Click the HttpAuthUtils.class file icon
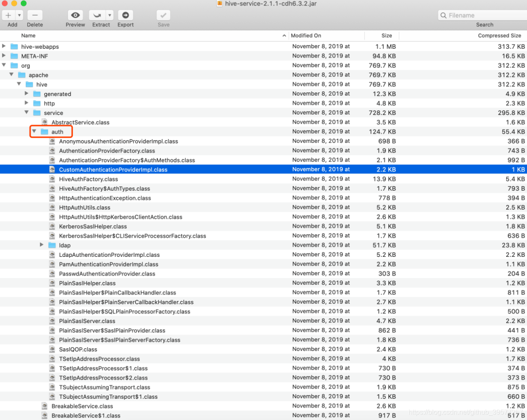Screen dimensions: 527x420 tap(52, 207)
